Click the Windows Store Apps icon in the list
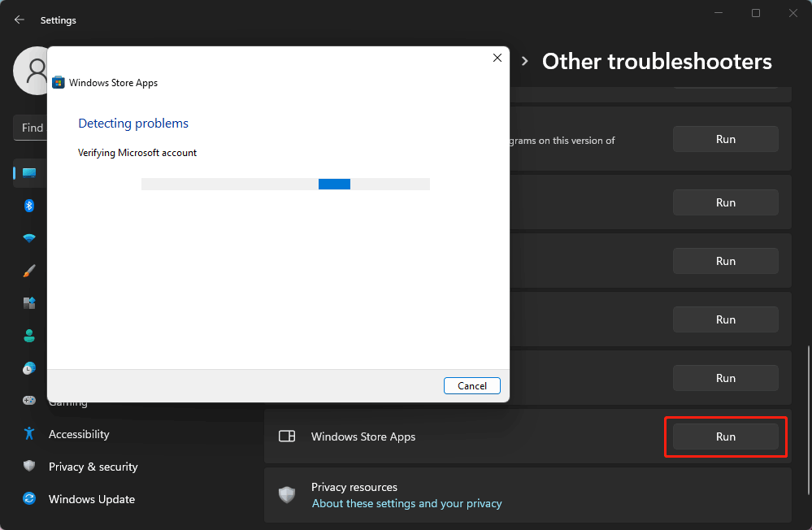 (287, 437)
